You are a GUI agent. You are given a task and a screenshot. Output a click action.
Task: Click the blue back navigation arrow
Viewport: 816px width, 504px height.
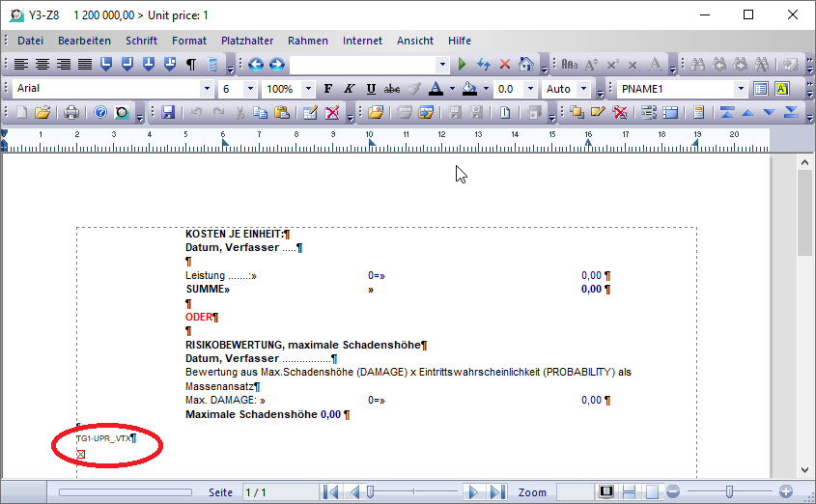(x=256, y=65)
